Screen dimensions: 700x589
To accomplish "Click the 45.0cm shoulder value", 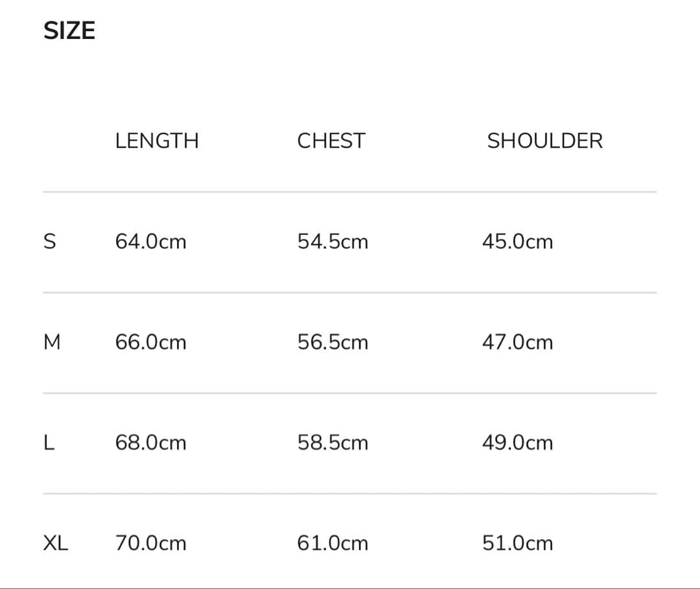I will coord(517,242).
